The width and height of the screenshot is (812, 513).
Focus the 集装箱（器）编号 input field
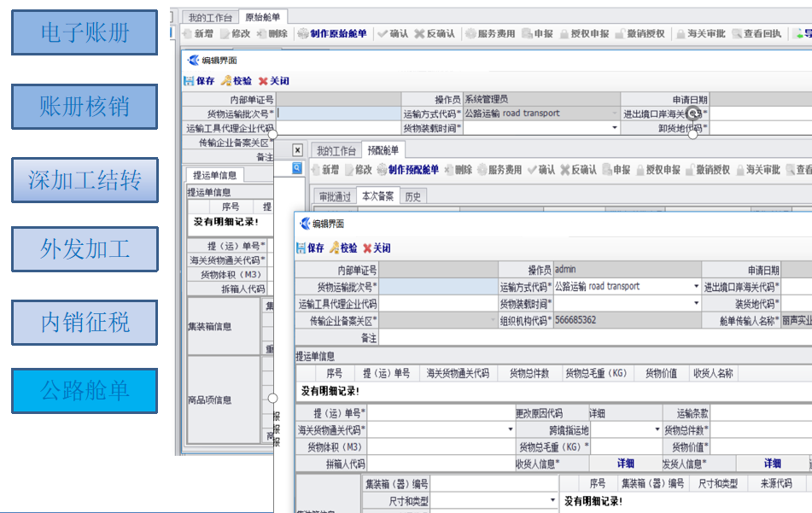(x=494, y=484)
